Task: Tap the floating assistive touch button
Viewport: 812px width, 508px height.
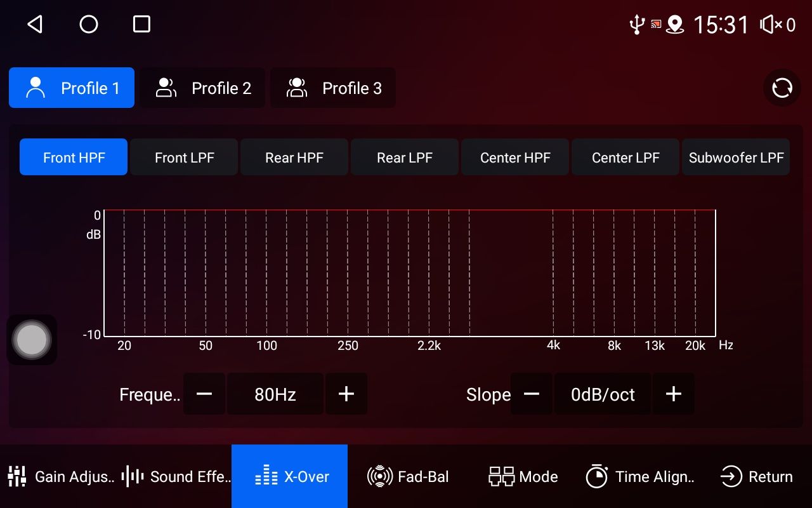Action: tap(32, 340)
